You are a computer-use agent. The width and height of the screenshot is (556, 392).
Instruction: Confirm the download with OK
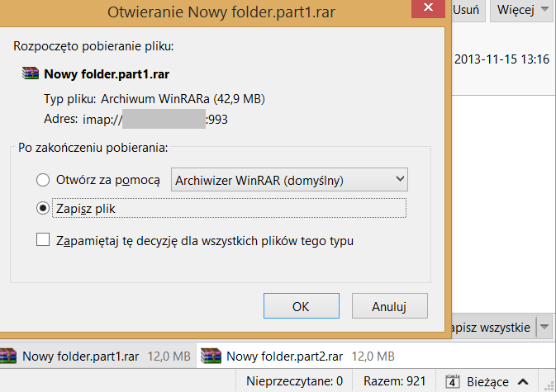click(301, 306)
